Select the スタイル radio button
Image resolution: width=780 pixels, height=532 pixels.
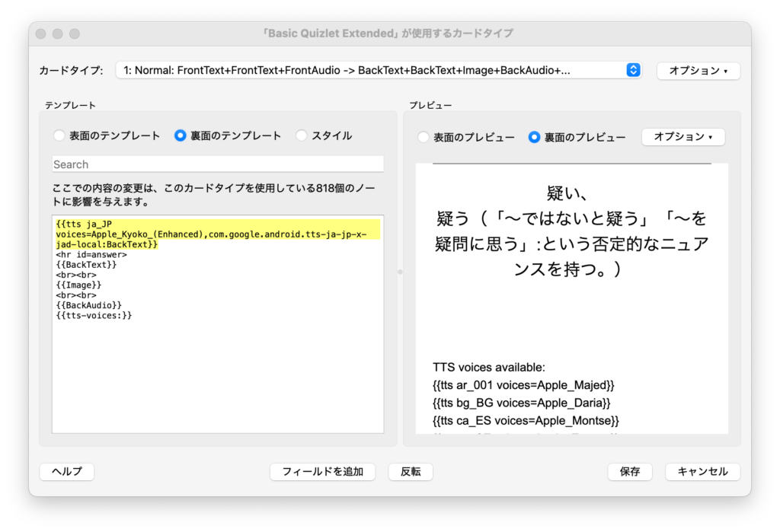[x=302, y=135]
